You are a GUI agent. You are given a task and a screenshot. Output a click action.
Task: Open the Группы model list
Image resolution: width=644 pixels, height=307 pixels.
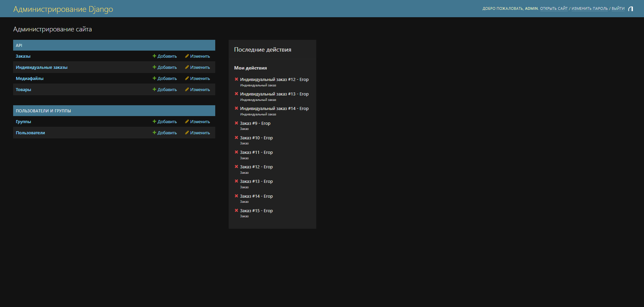pos(23,122)
